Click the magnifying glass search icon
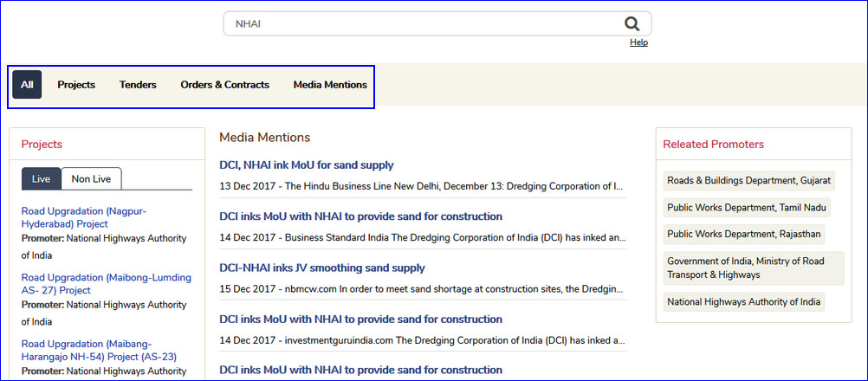The height and width of the screenshot is (381, 868). point(632,24)
